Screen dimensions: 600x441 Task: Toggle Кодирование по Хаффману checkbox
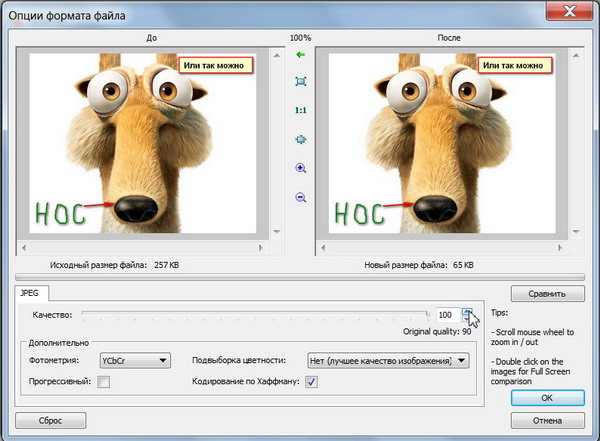tap(311, 382)
